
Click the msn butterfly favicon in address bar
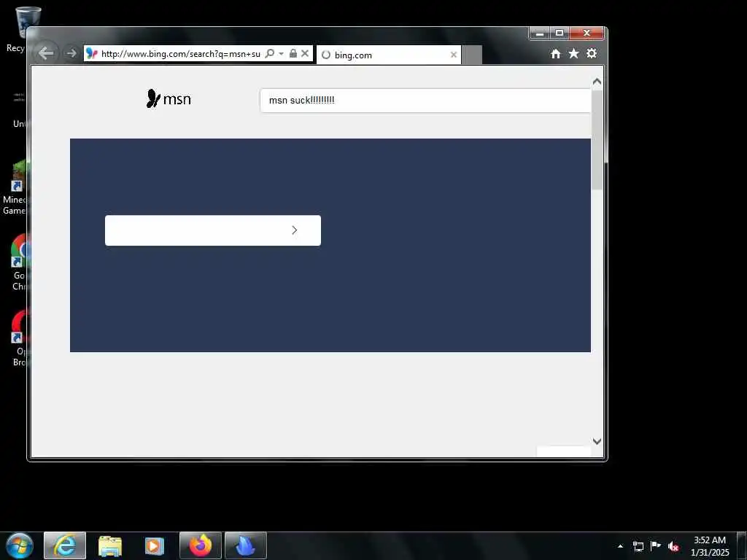pos(92,53)
